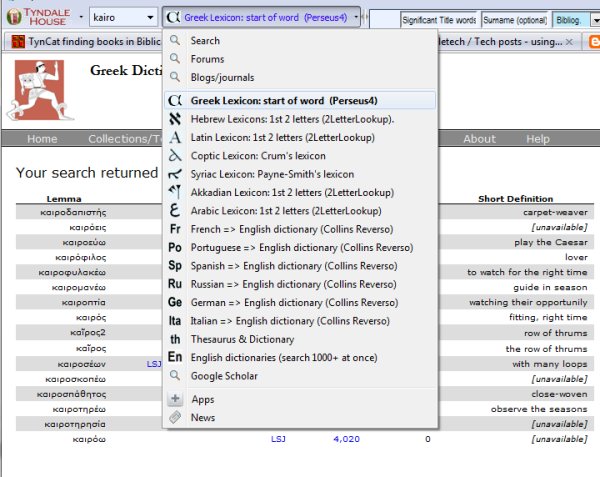Click the magnifier icon beside Forums
600x477 pixels.
coord(175,59)
